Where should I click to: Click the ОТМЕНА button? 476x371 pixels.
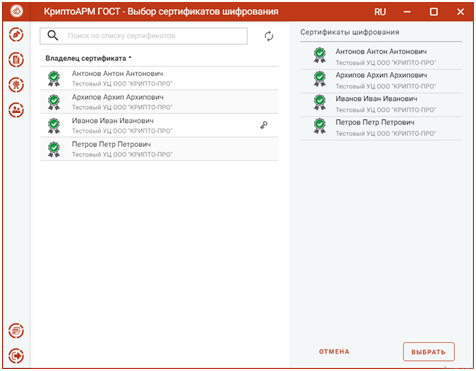tap(334, 352)
